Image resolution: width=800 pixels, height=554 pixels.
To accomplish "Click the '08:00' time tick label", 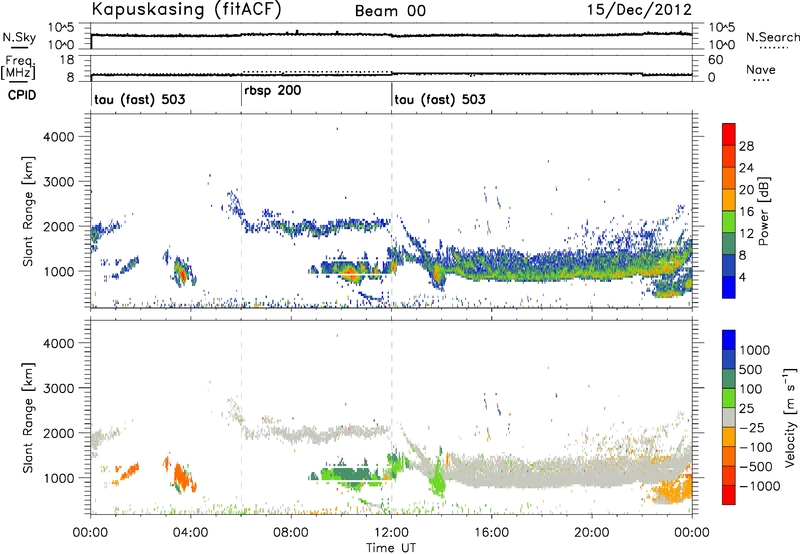I will [x=290, y=533].
